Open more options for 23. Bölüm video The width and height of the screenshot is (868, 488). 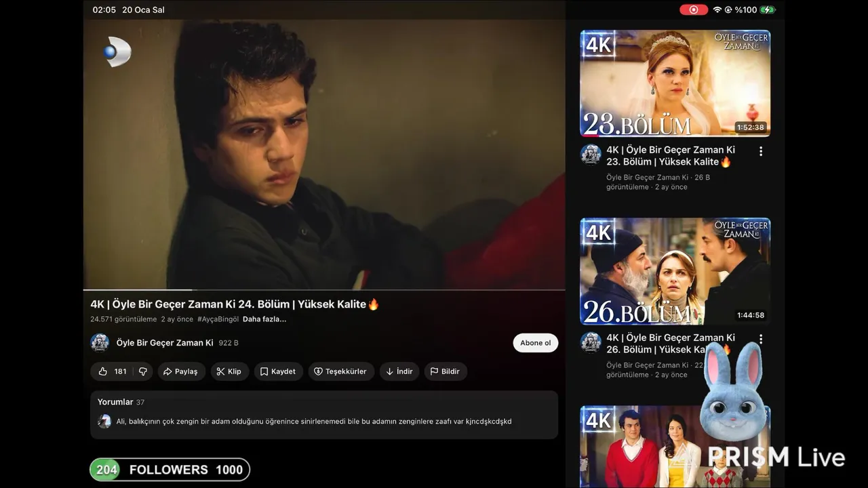click(761, 151)
